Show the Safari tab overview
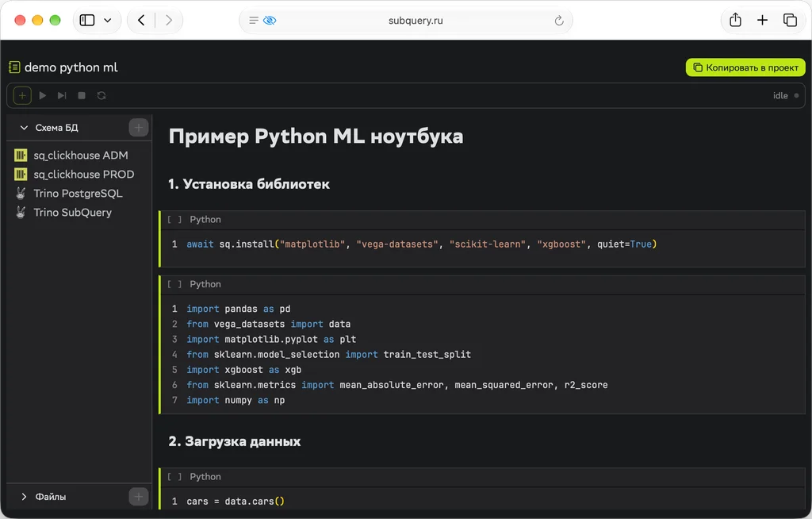Screen dimensions: 812x519 click(x=790, y=20)
